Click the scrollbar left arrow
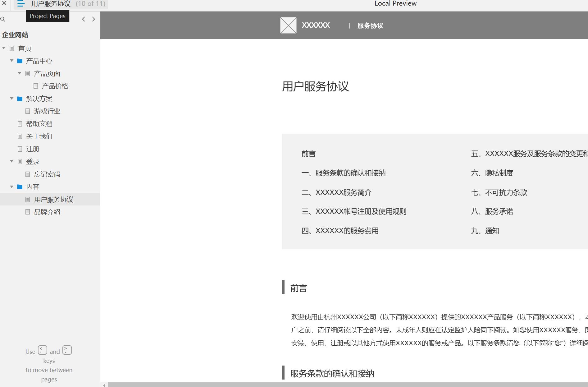Screen dimensions: 588x387 (104, 385)
